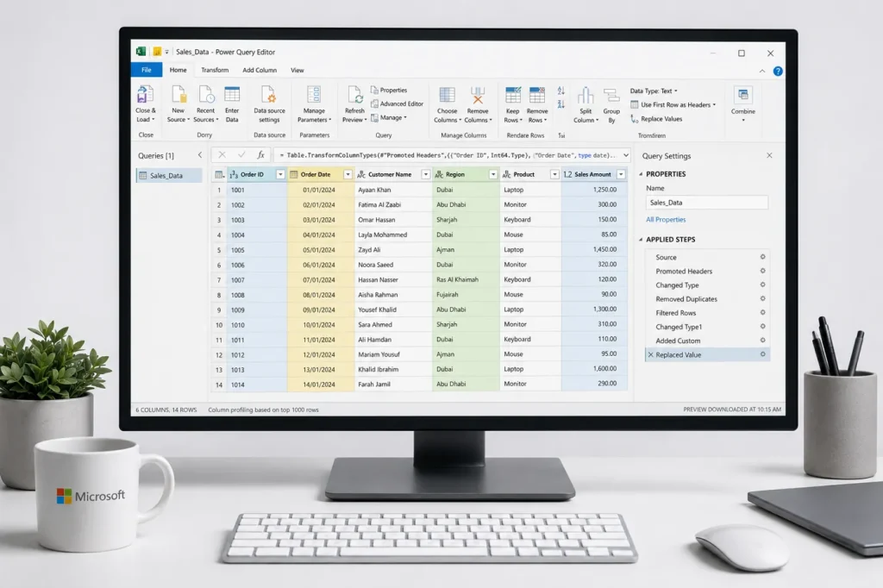Open the Advanced Editor

coord(397,103)
